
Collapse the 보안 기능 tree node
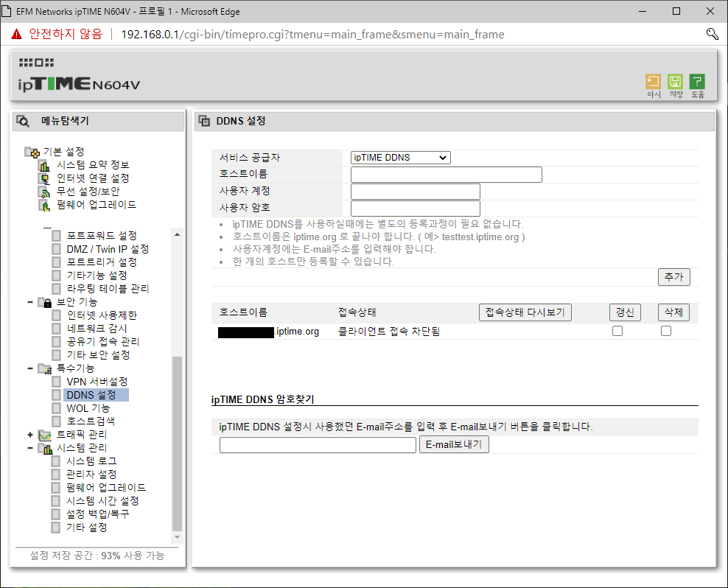pos(30,302)
